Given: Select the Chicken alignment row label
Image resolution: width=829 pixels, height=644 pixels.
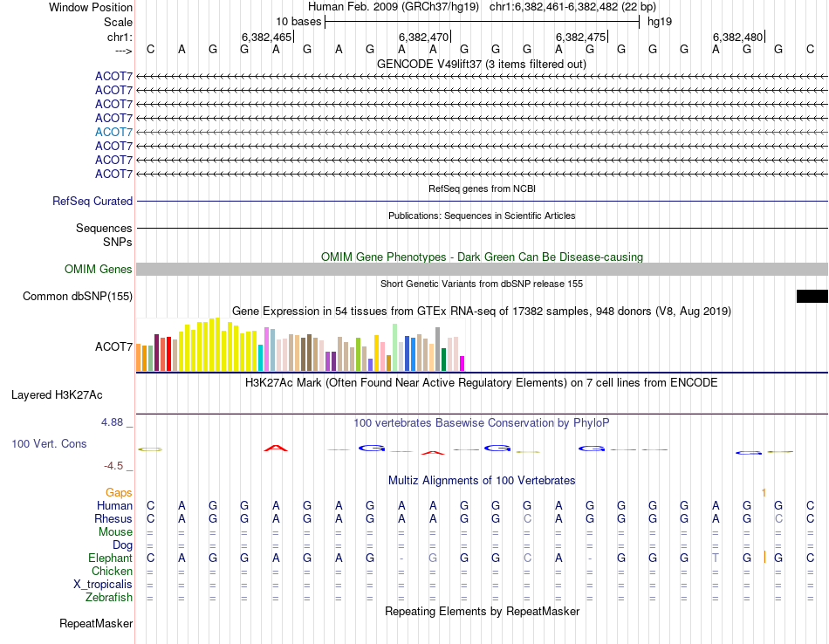Looking at the screenshot, I should 112,571.
